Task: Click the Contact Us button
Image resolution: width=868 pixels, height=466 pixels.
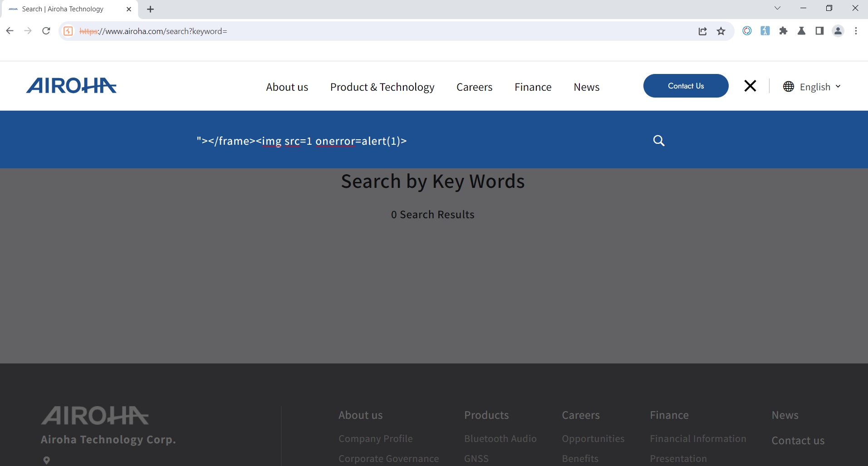Action: pos(686,86)
